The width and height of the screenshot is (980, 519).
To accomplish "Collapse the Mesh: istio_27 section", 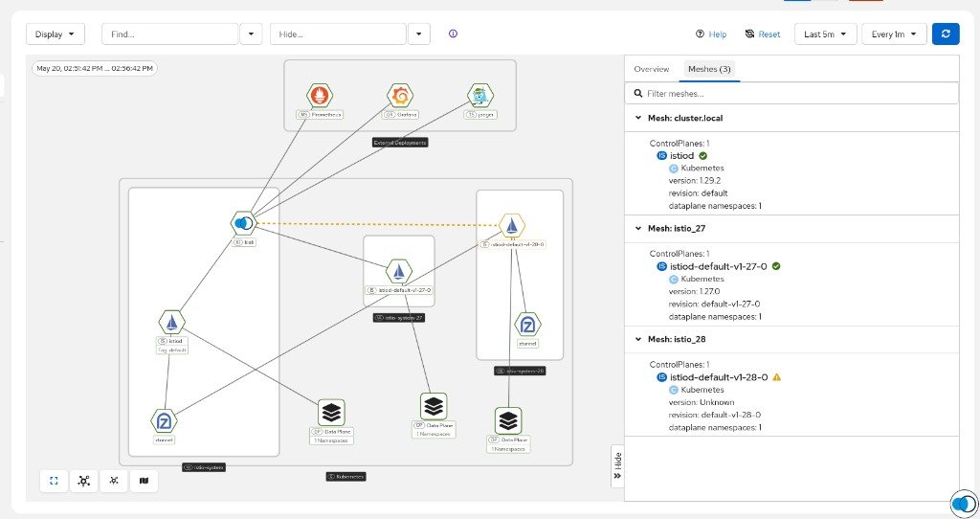I will tap(638, 228).
